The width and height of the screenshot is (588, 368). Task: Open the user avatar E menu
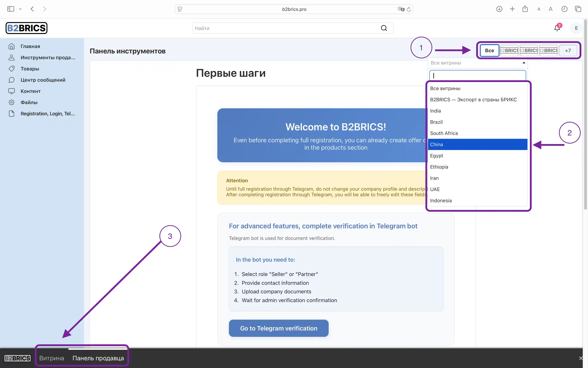[576, 28]
